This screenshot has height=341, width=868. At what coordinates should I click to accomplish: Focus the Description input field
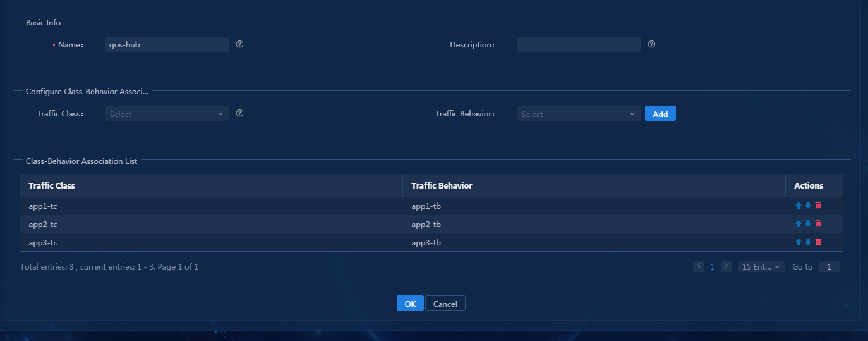pyautogui.click(x=579, y=44)
